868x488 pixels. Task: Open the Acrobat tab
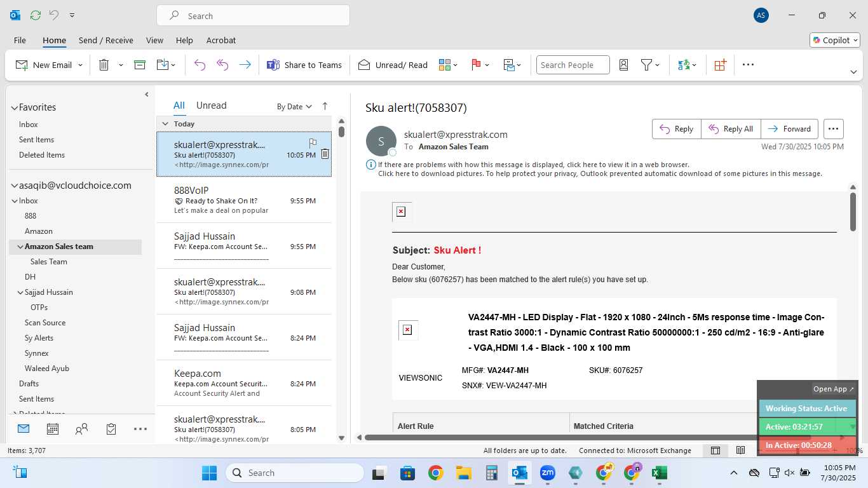[221, 40]
